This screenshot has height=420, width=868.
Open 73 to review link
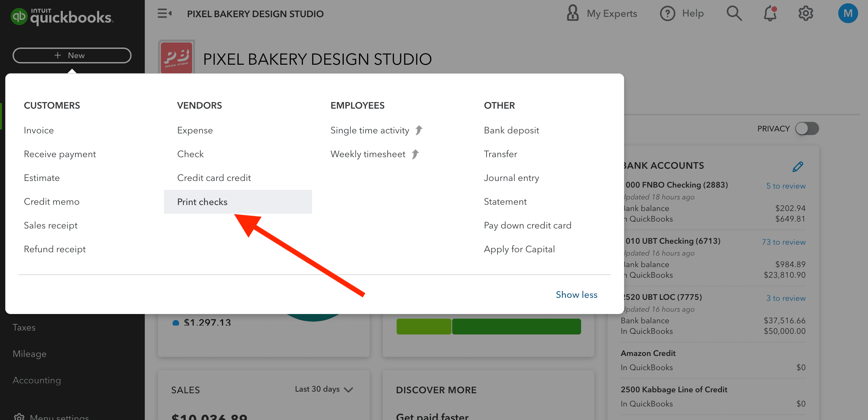pos(783,242)
